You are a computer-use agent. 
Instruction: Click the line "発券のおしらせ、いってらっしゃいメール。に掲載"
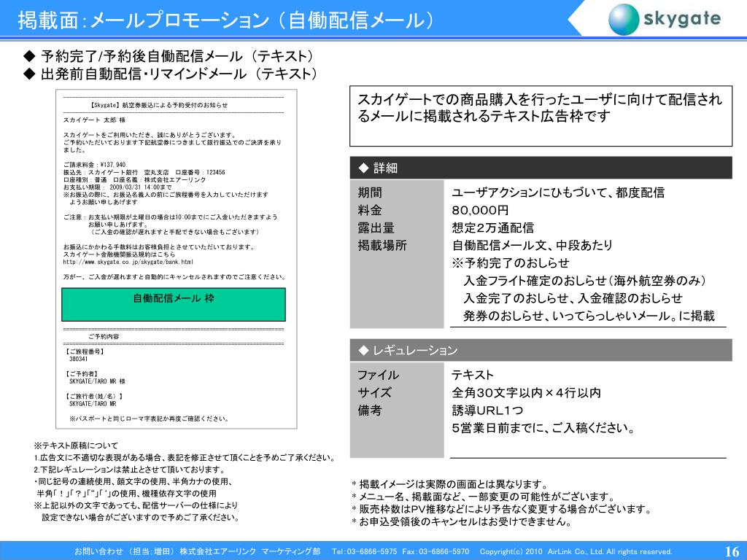pos(589,316)
